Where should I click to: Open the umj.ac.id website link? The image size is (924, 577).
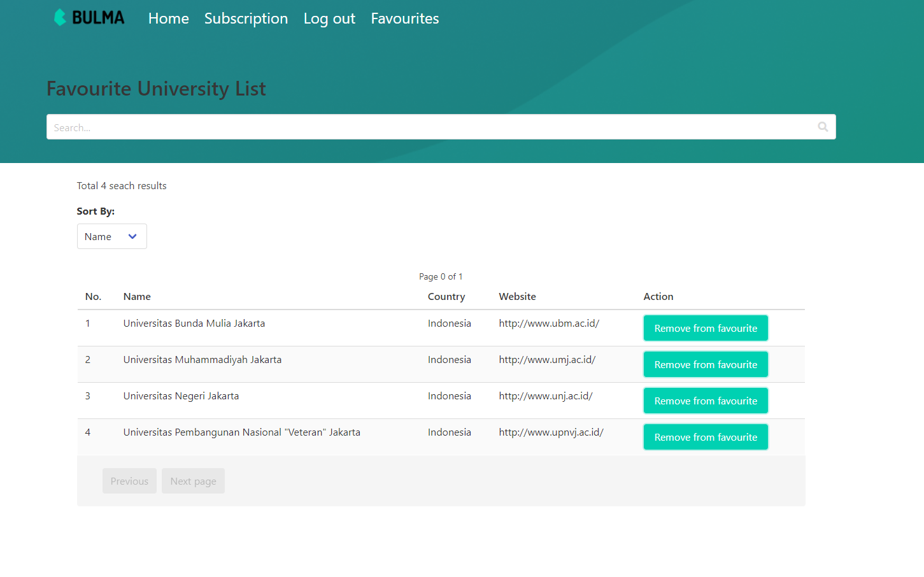point(547,360)
